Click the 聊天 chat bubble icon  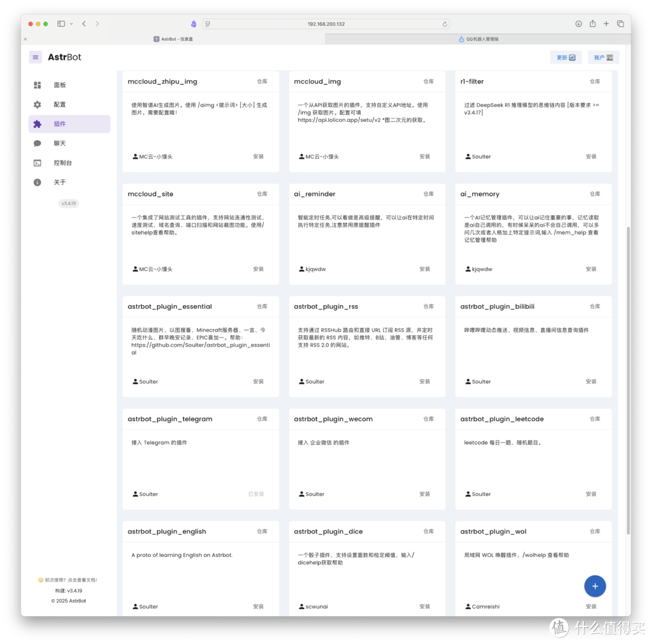tap(36, 143)
